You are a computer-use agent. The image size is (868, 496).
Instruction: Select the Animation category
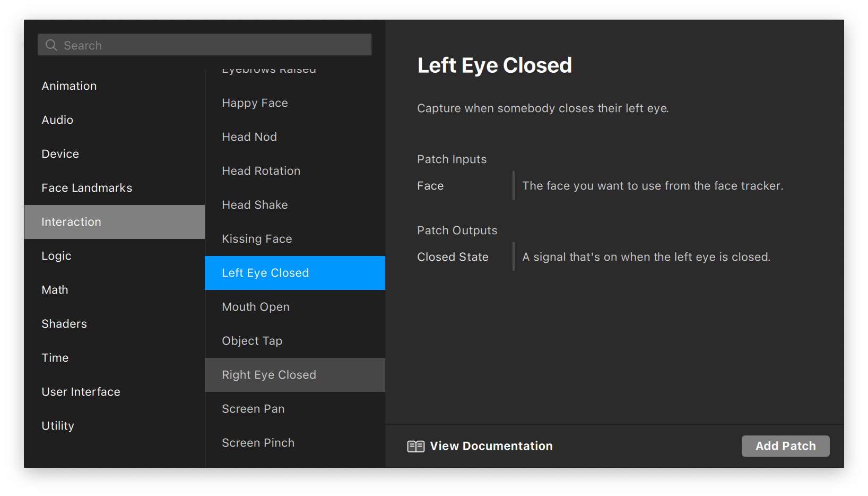click(69, 86)
